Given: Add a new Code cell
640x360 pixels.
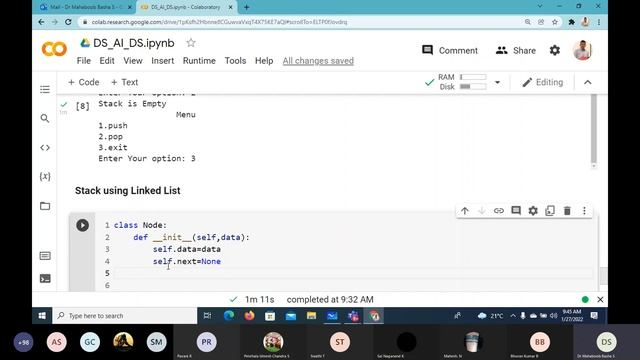Looking at the screenshot, I should 84,82.
